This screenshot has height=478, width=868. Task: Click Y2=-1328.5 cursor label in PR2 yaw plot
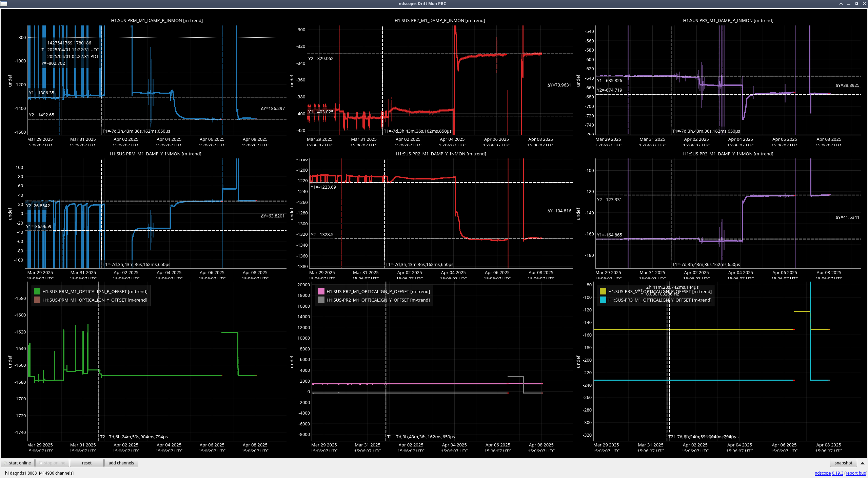point(322,234)
